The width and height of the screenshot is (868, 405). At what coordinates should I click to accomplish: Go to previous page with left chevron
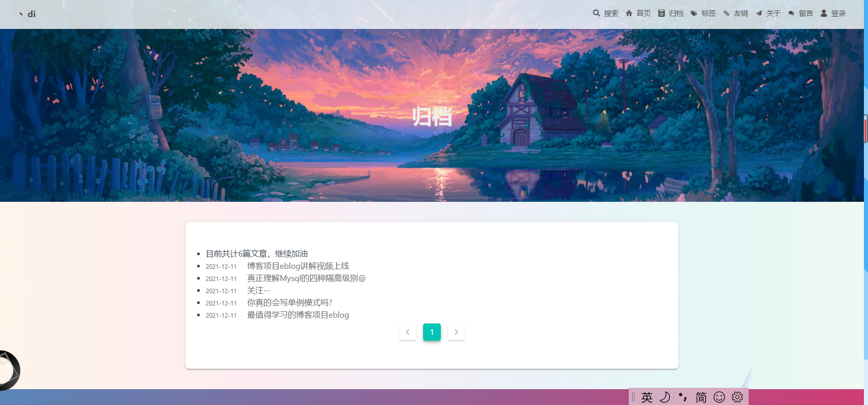(408, 332)
